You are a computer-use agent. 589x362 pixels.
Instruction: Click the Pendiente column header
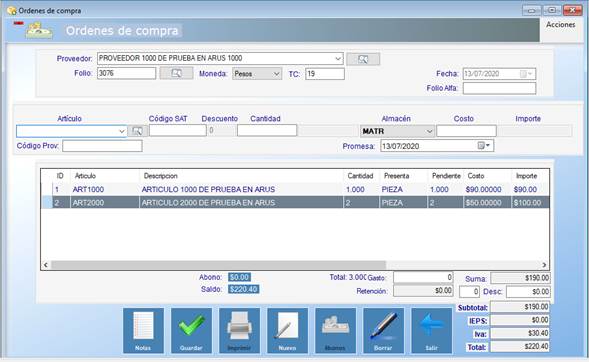[446, 176]
